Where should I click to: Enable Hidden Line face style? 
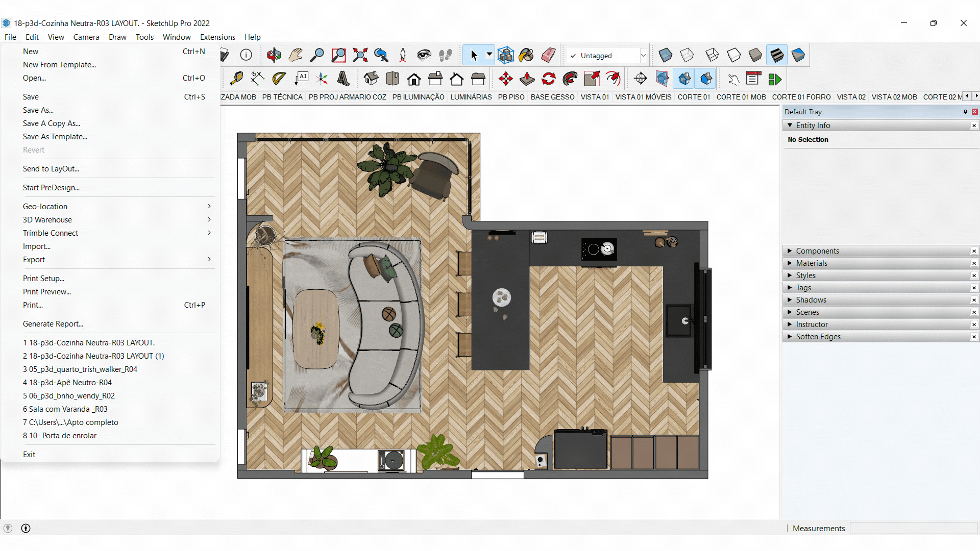pyautogui.click(x=733, y=55)
